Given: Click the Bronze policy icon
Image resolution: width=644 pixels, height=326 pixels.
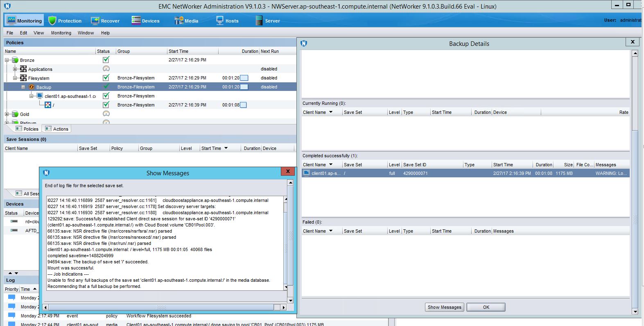Looking at the screenshot, I should [15, 60].
